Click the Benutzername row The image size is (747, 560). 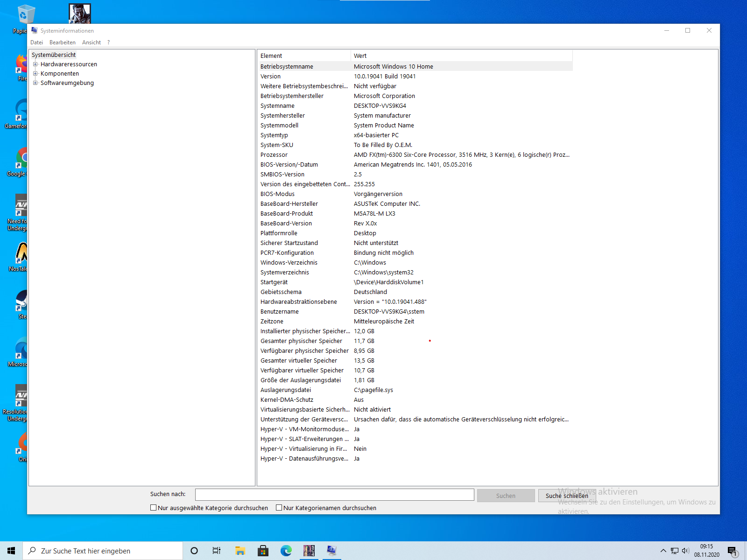(x=415, y=311)
